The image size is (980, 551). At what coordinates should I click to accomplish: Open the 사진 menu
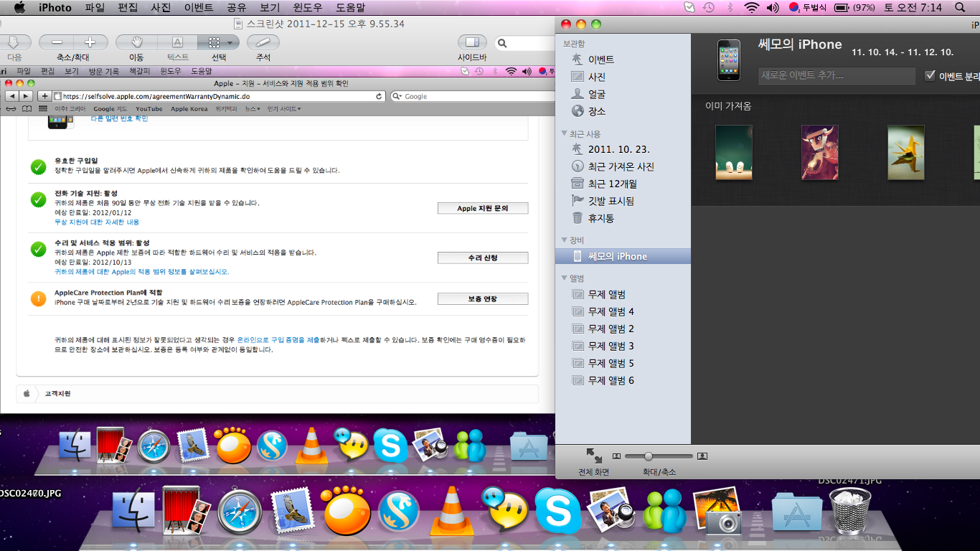161,7
